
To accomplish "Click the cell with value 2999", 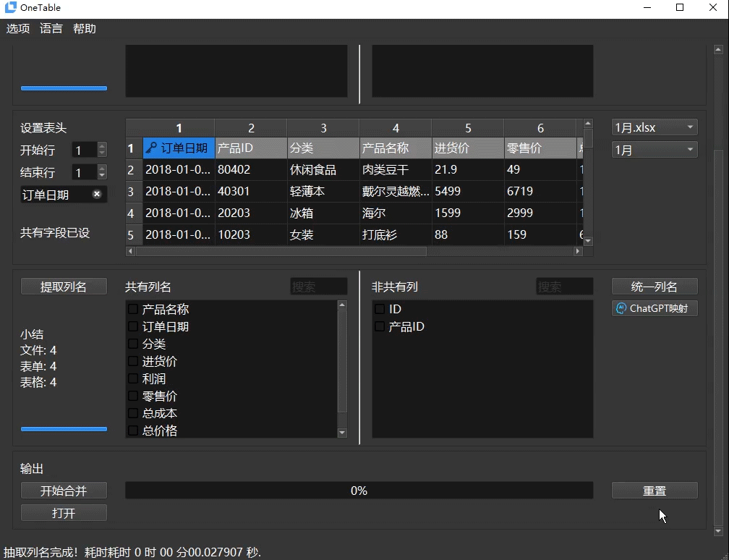I will pyautogui.click(x=540, y=213).
